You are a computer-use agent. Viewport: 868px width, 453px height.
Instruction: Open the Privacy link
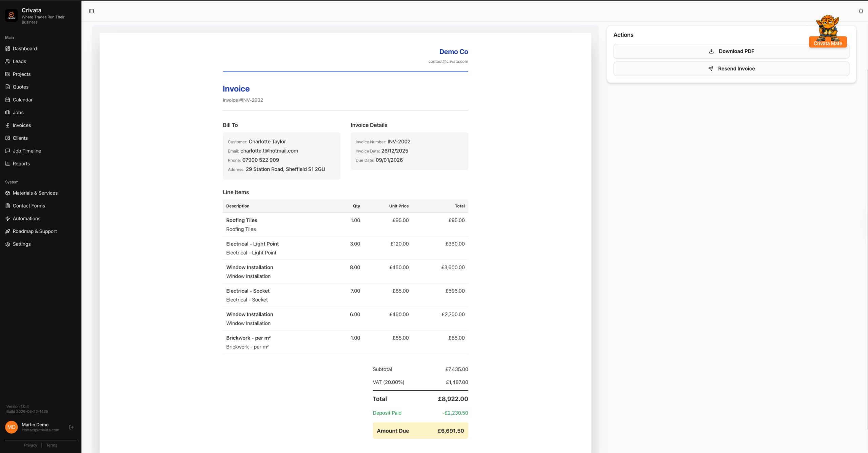tap(31, 445)
